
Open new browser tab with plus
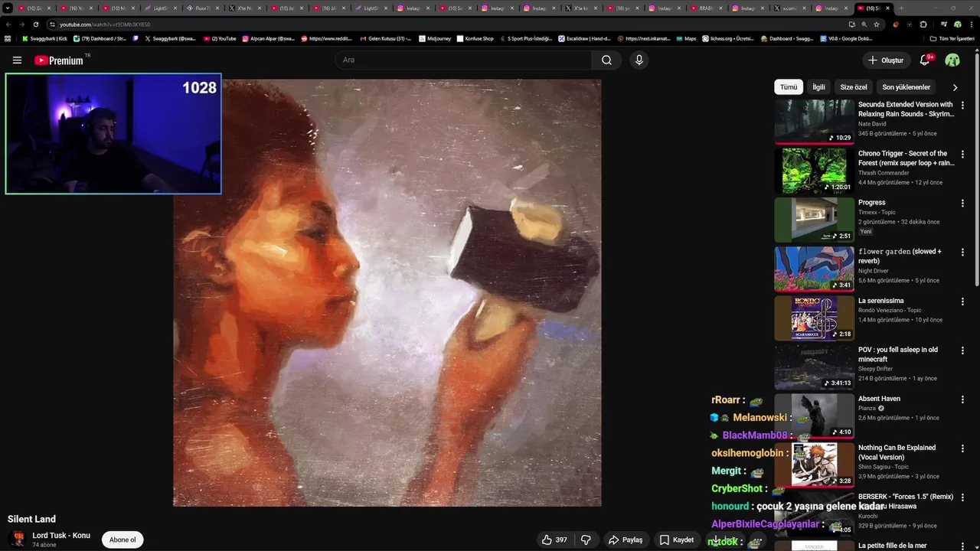click(901, 8)
